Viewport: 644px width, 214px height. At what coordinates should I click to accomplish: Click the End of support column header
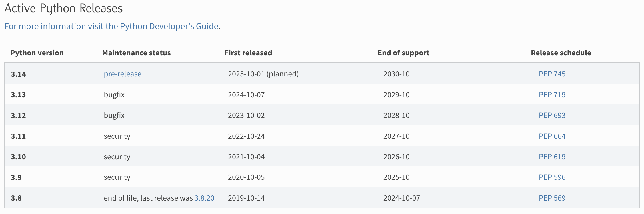[403, 53]
